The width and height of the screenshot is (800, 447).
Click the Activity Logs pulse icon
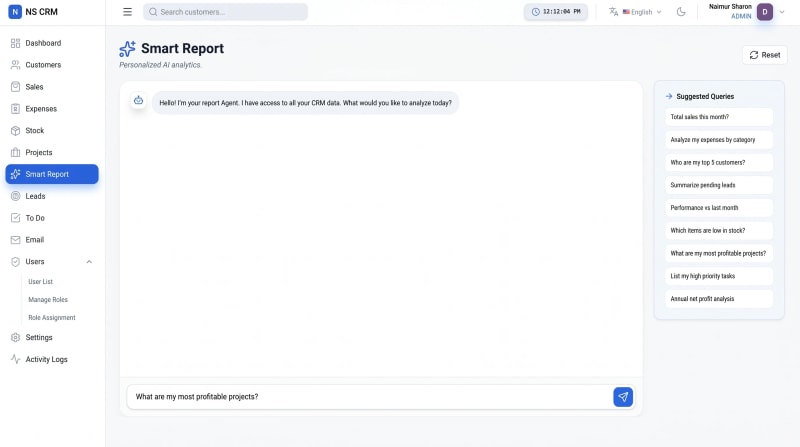[x=15, y=359]
